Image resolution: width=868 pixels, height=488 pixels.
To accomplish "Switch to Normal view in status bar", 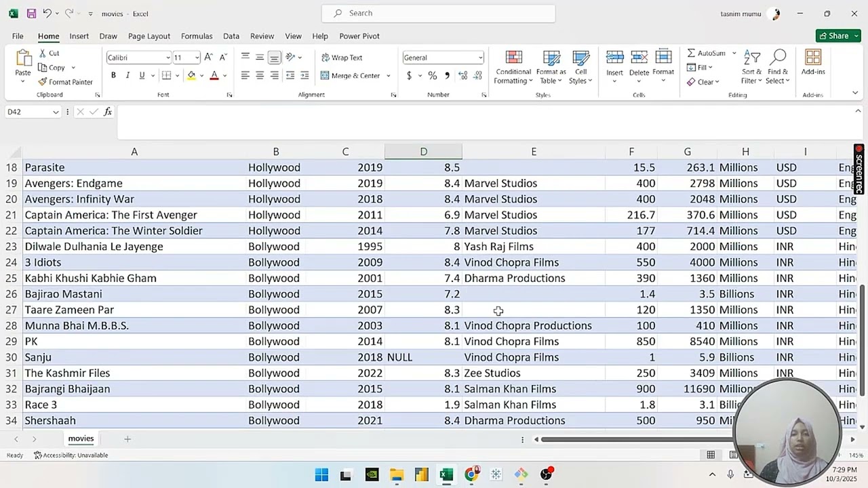I will (x=711, y=455).
